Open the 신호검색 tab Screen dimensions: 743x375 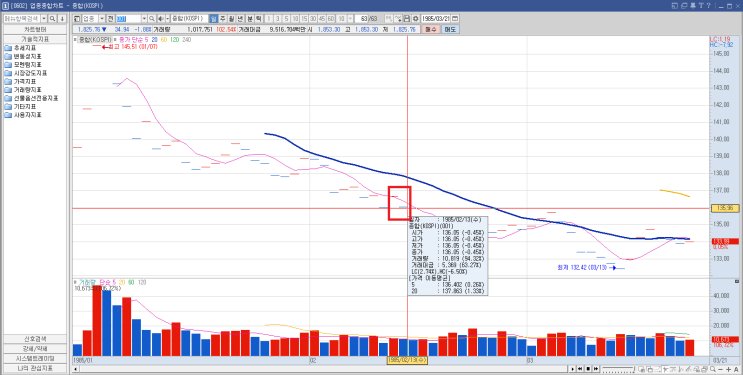pos(35,339)
